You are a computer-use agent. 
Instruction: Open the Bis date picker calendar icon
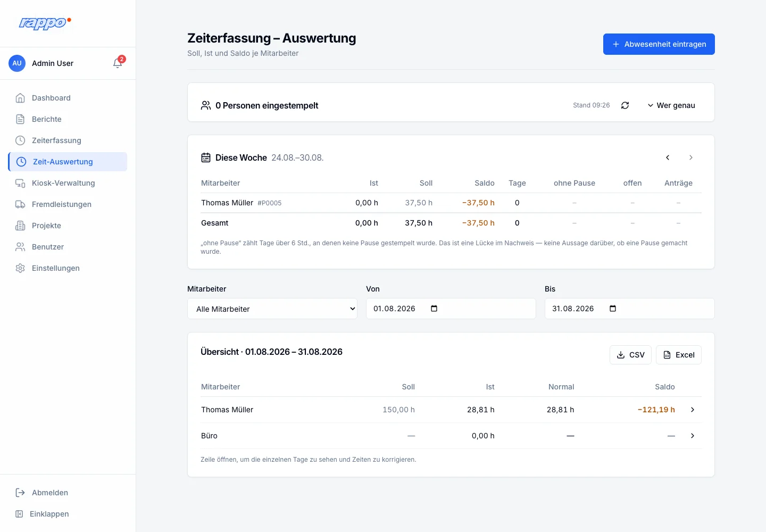pos(613,309)
